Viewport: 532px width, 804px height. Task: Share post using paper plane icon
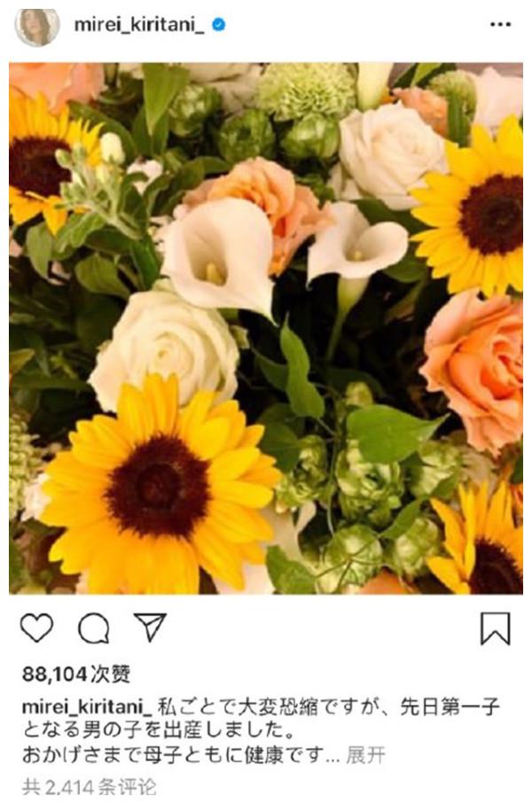pos(150,627)
